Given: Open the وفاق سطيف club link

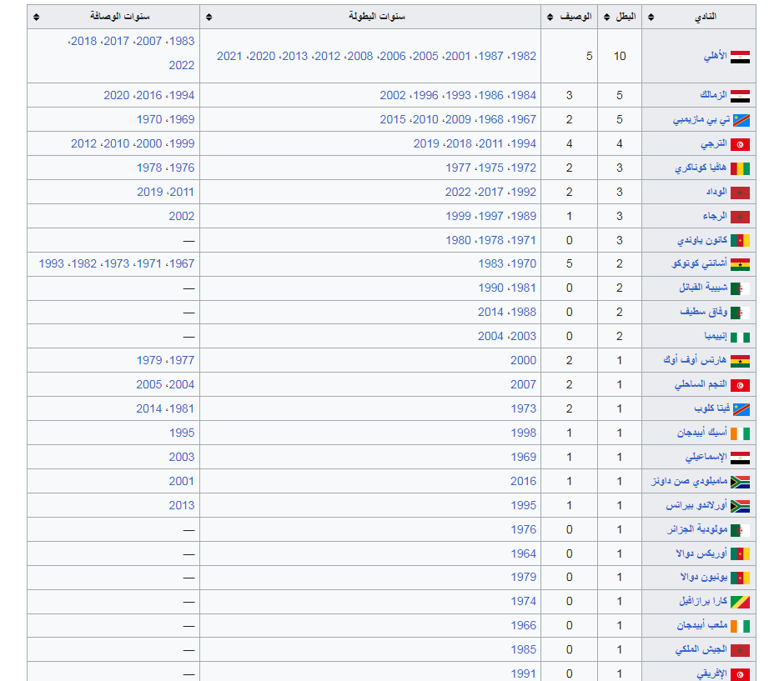Looking at the screenshot, I should coord(703,312).
